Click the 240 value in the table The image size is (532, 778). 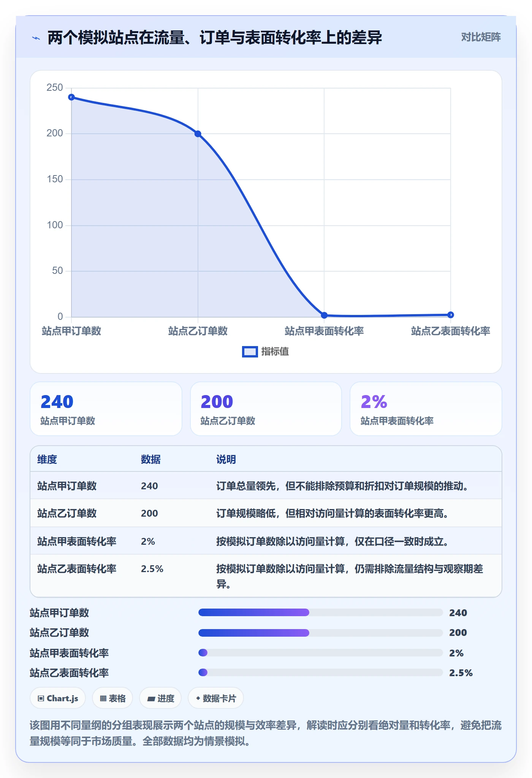(149, 486)
